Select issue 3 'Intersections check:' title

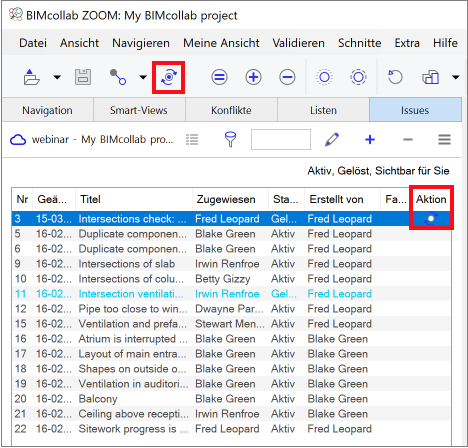click(132, 219)
